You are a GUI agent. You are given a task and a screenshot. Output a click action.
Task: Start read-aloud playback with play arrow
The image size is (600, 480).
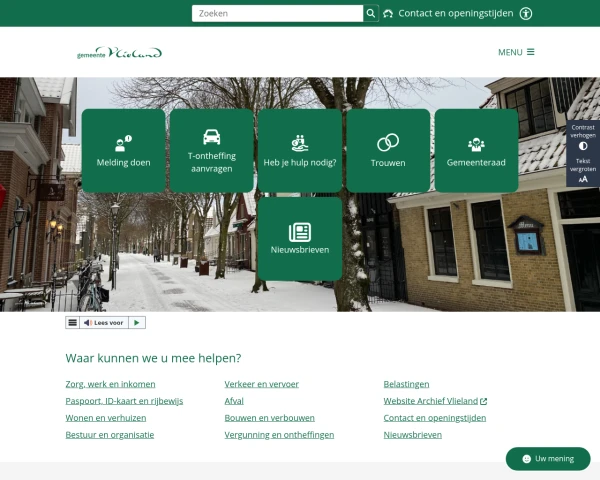pos(137,323)
